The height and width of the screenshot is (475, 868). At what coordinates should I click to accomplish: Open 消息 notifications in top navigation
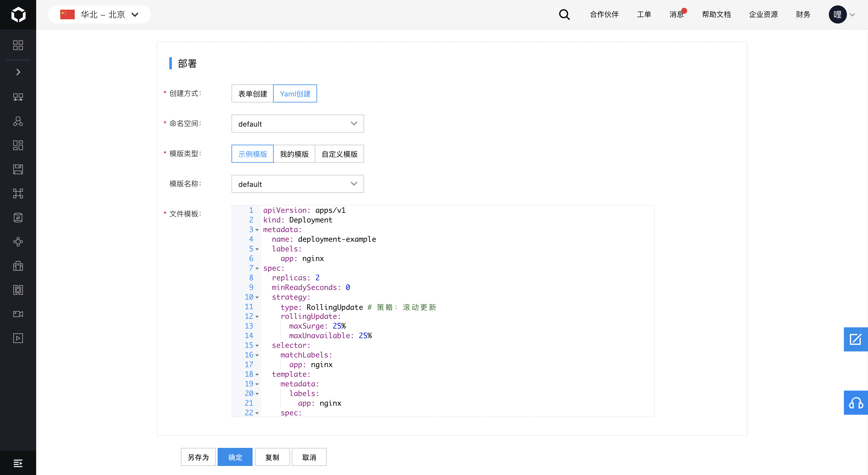tap(677, 14)
